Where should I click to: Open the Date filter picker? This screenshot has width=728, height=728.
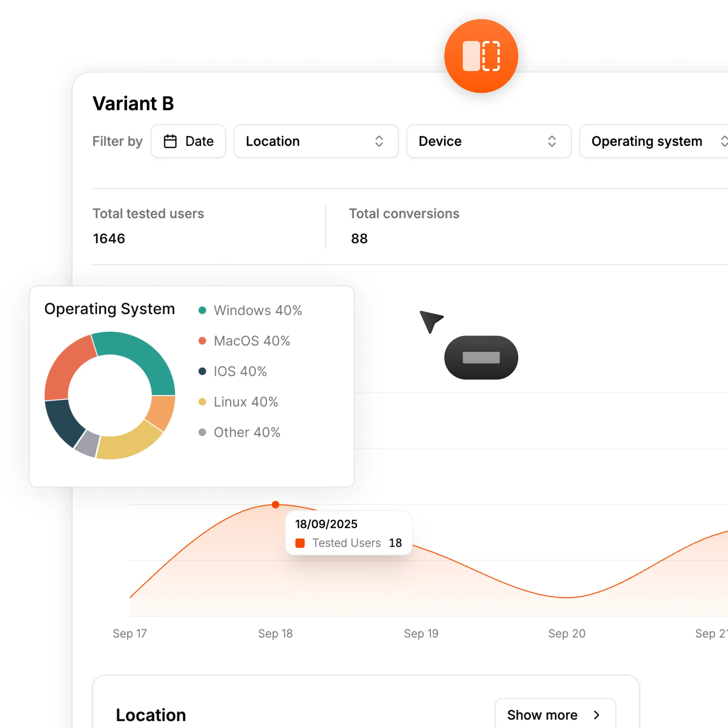(188, 141)
